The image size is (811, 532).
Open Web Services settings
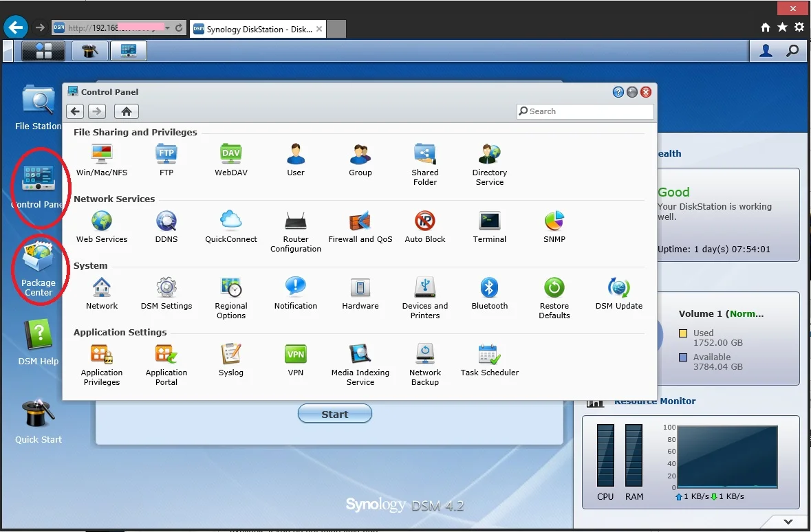point(101,226)
